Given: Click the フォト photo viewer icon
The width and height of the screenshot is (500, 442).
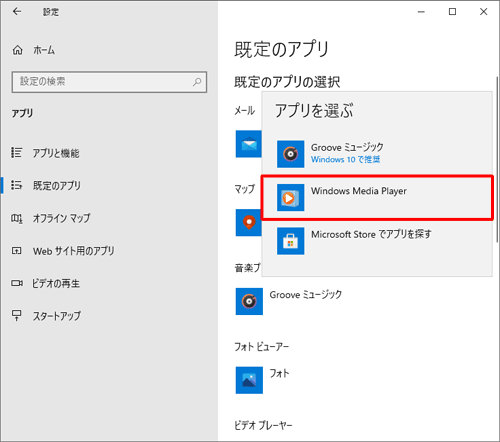Looking at the screenshot, I should click(249, 380).
